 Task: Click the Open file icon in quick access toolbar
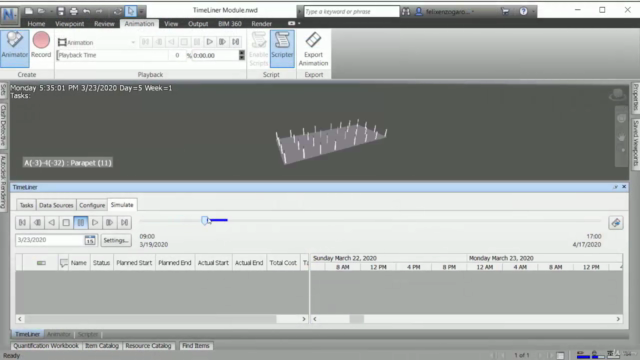click(41, 11)
